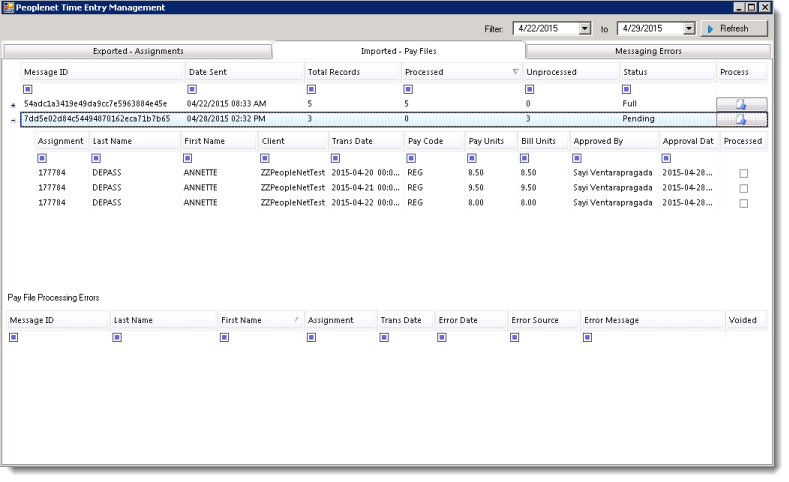Click filter icon under detail Last Name column
The height and width of the screenshot is (482, 789).
point(96,158)
